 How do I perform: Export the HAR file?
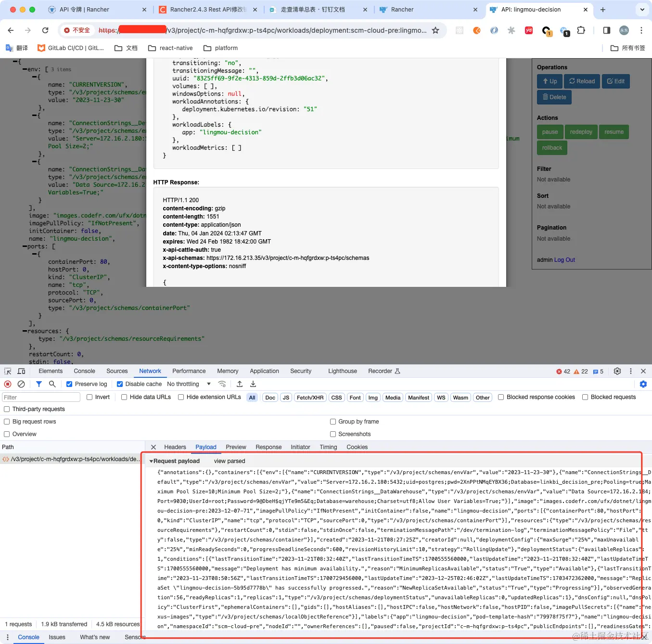tap(253, 384)
